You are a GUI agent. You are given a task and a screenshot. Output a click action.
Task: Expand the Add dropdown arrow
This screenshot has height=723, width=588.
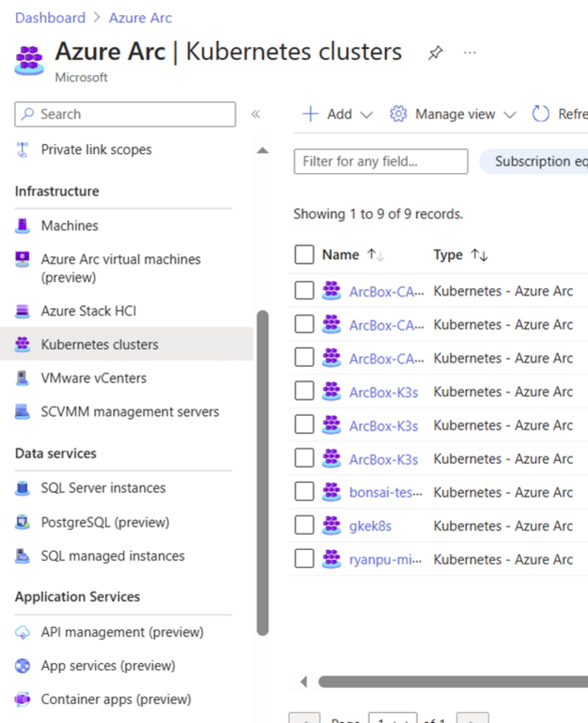click(x=367, y=114)
